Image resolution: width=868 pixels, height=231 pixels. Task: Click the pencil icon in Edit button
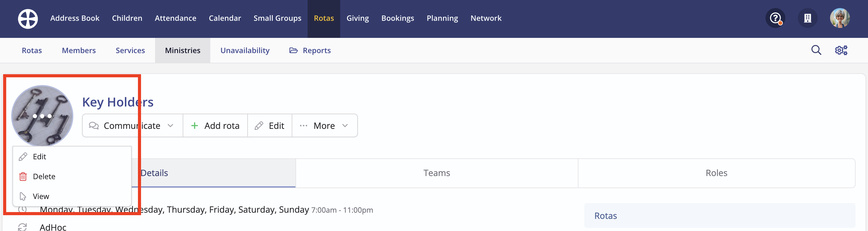259,126
